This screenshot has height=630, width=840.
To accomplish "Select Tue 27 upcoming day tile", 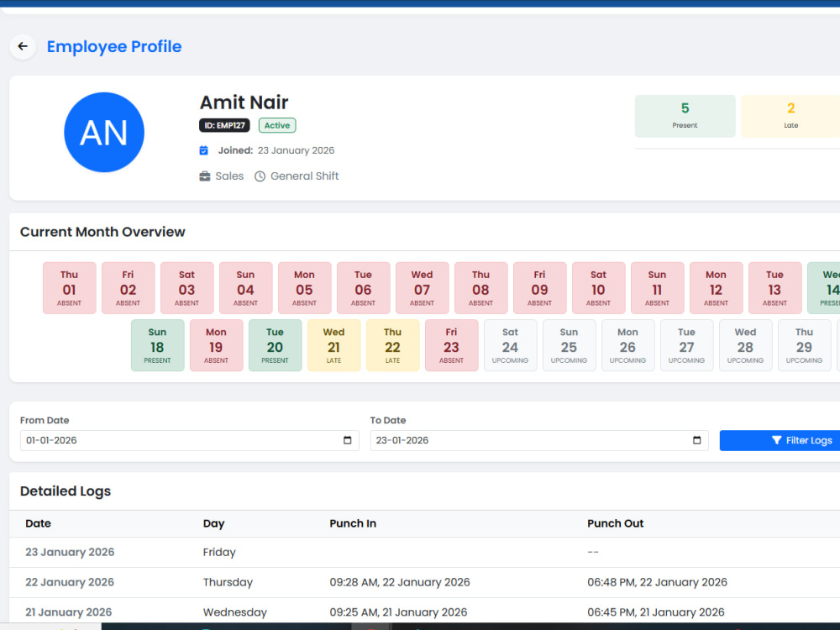I will (x=687, y=345).
